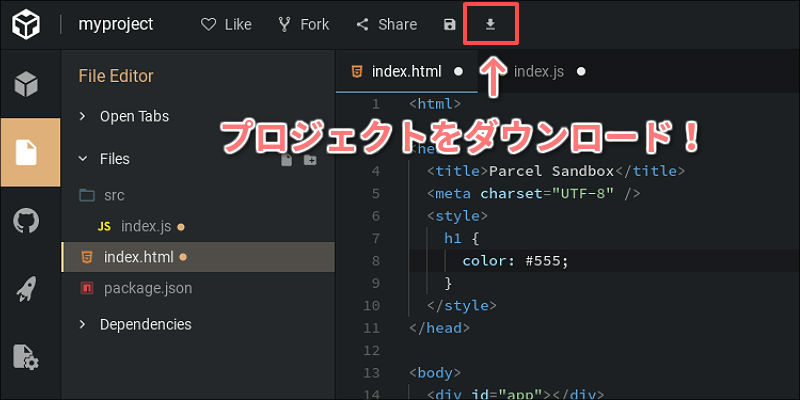
Task: Click the folder icon beside src
Action: tap(88, 195)
